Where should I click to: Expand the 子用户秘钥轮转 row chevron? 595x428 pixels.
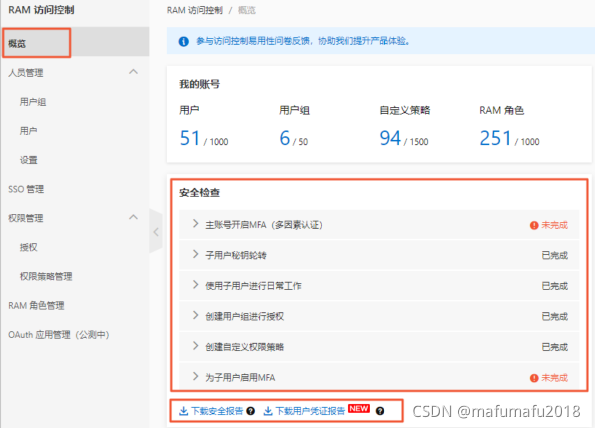[195, 254]
